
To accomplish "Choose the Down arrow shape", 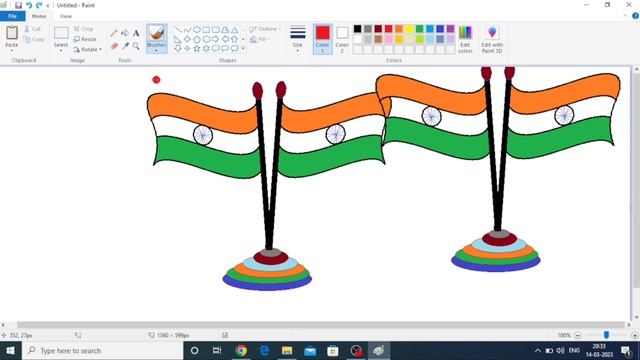I will tap(178, 49).
